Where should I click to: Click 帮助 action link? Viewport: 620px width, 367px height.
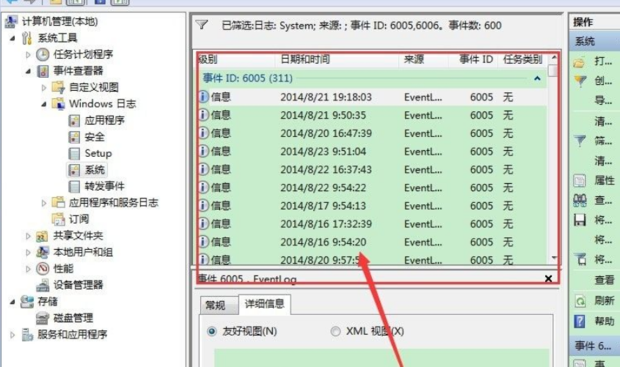pyautogui.click(x=604, y=321)
